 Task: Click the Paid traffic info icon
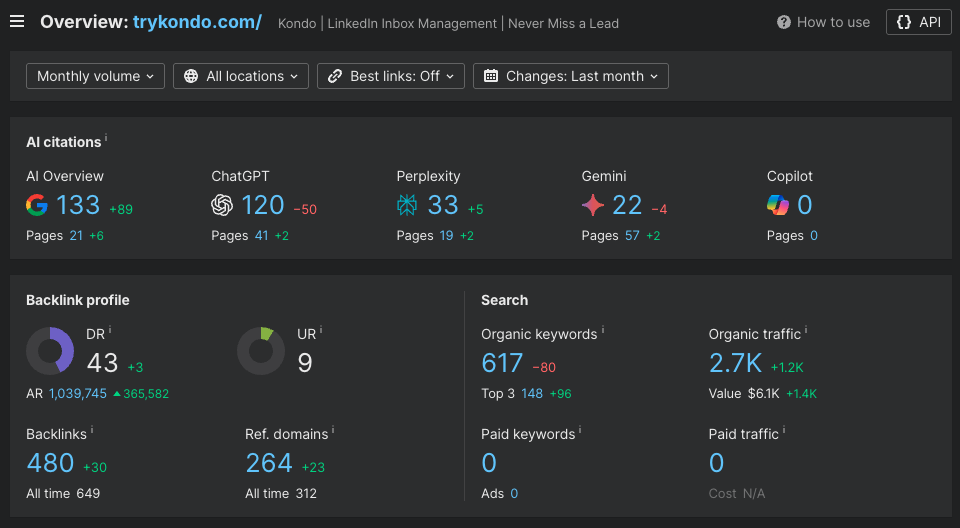784,430
